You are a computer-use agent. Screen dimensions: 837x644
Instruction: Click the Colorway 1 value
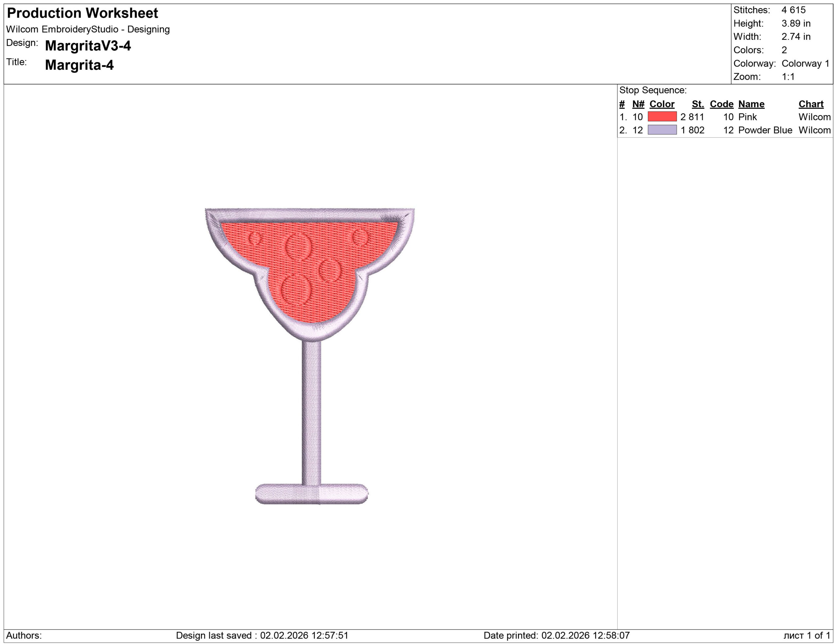click(805, 63)
